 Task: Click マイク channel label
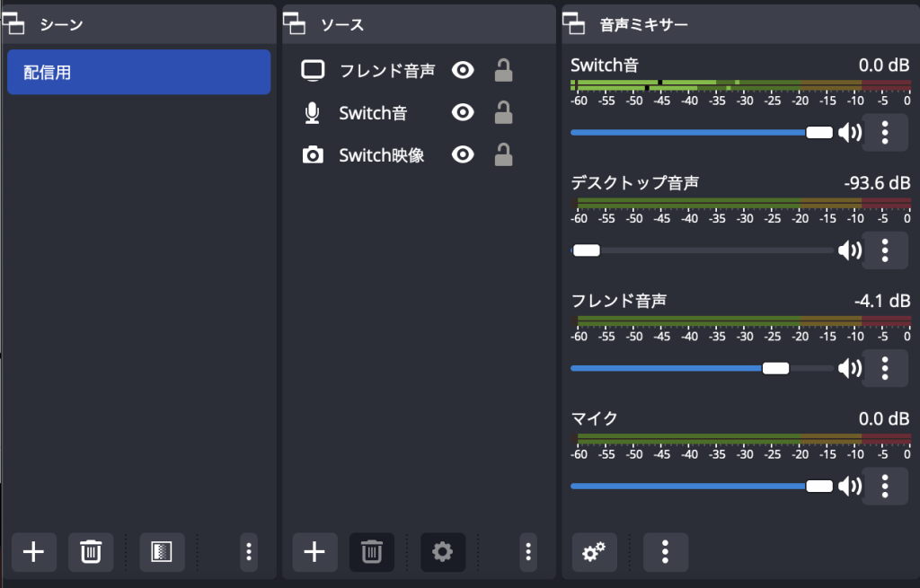[595, 418]
